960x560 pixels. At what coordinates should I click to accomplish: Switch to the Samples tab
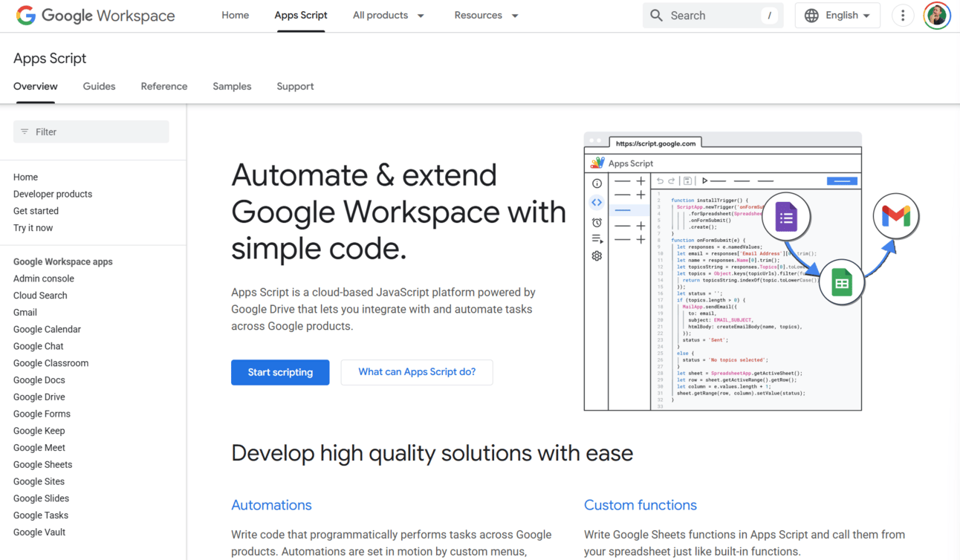point(232,86)
